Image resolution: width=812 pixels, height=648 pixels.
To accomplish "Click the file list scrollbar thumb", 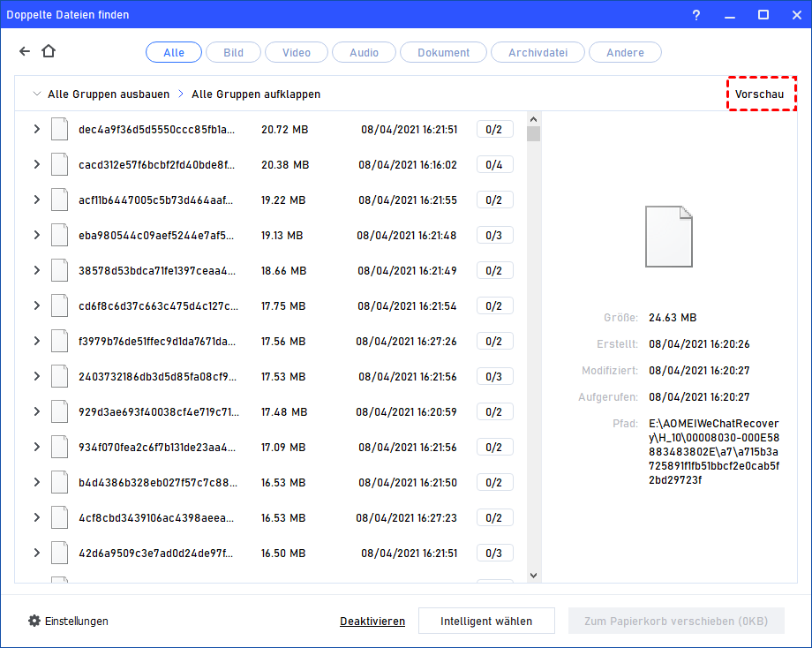I will [x=533, y=133].
